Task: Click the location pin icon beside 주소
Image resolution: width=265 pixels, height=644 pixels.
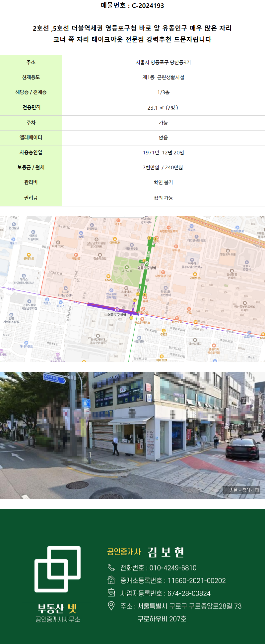Action: pyautogui.click(x=111, y=606)
